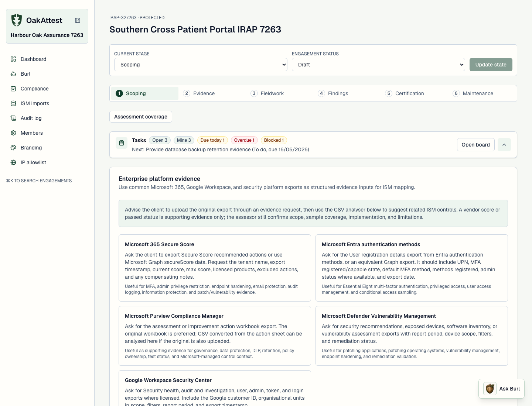Click the Microsoft Defender Vulnerability Management card
532x406 pixels.
tap(412, 336)
